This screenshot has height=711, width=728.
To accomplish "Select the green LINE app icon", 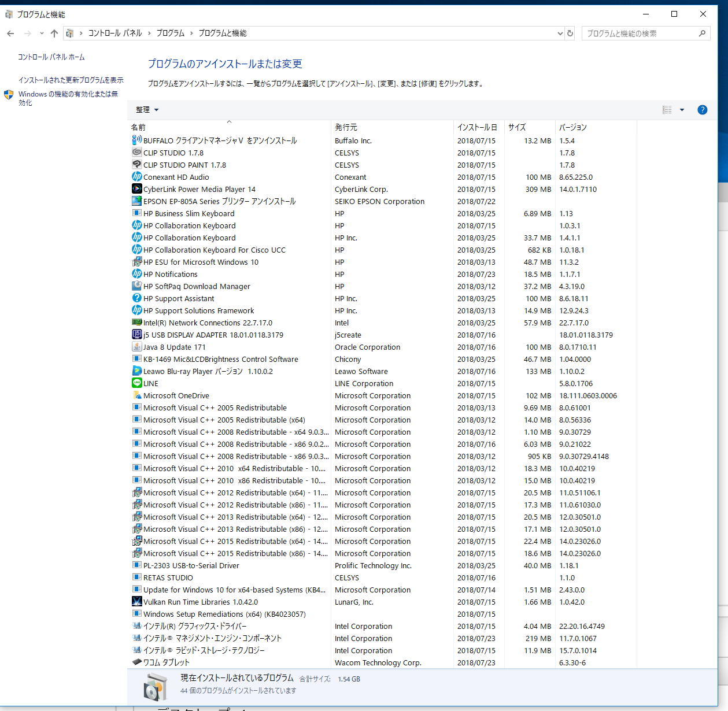I will click(x=137, y=383).
